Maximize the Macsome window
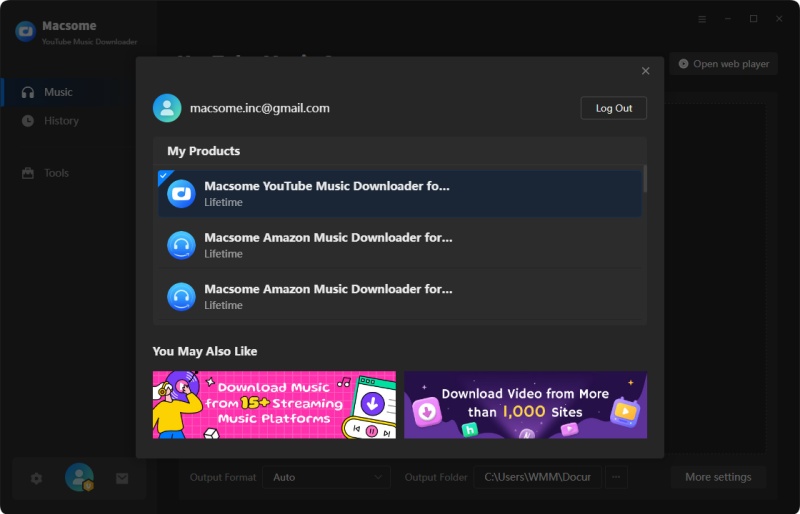Viewport: 800px width, 514px height. coord(754,19)
